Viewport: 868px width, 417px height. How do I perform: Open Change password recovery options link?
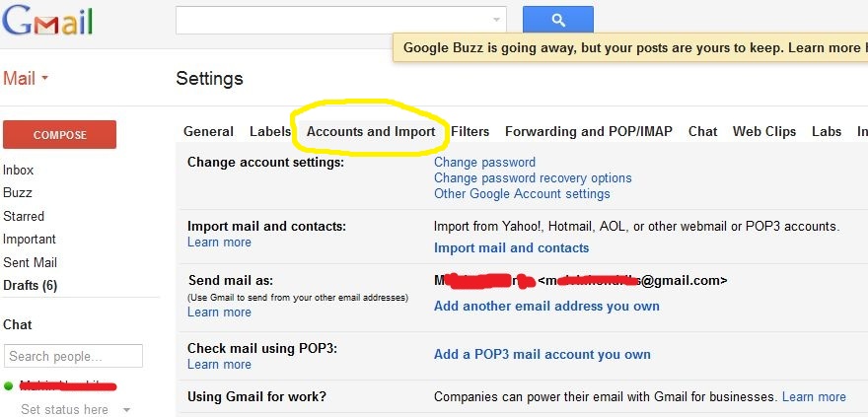coord(533,178)
